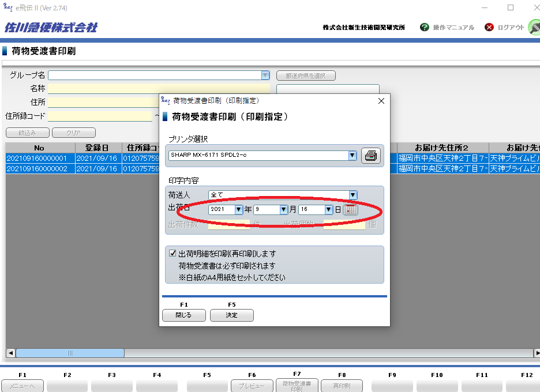
Task: Toggle 出荷明細を印刷(再印刷)します checkbox
Action: (x=172, y=254)
